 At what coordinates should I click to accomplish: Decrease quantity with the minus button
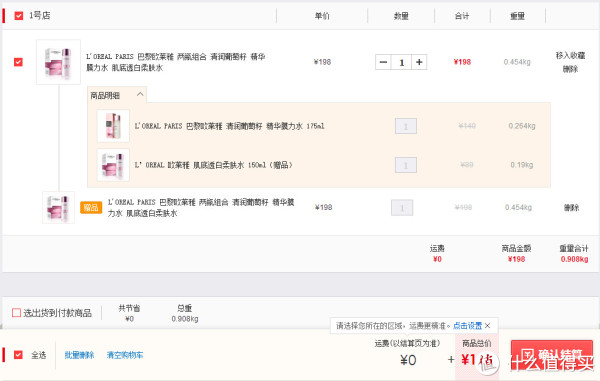(383, 62)
